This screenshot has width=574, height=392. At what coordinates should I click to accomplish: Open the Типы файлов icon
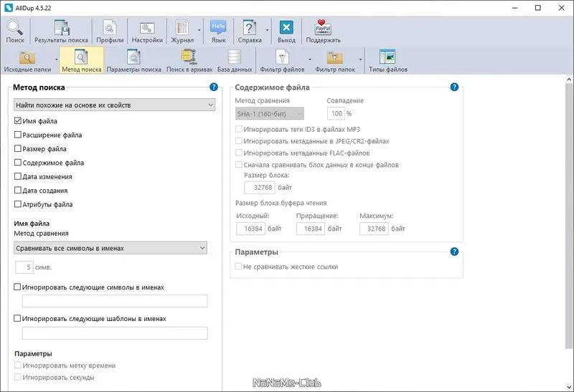(388, 61)
